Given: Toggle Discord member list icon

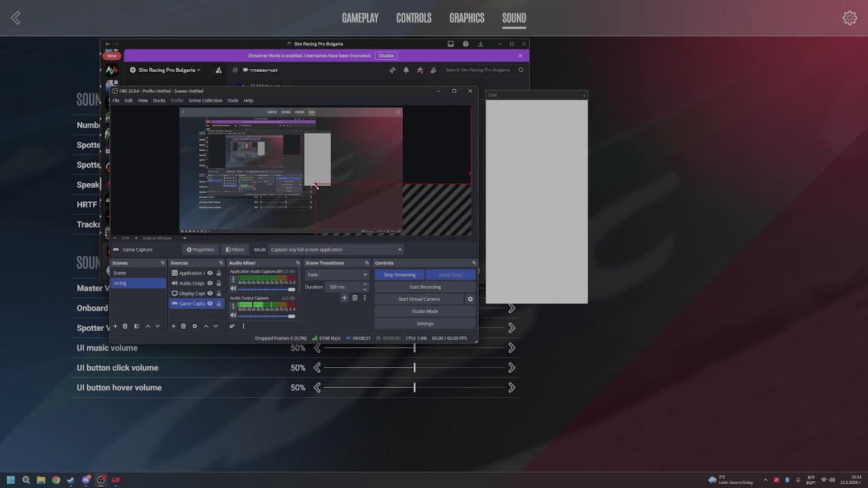Looking at the screenshot, I should (x=433, y=70).
